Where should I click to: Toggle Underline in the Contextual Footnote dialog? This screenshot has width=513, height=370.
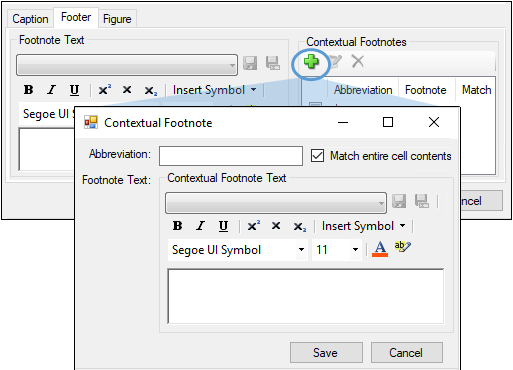click(223, 226)
